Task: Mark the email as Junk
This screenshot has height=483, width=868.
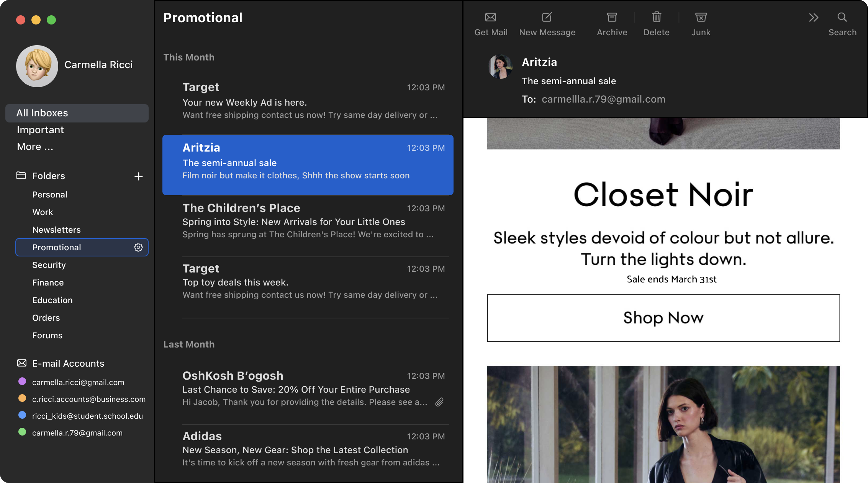Action: [x=701, y=17]
